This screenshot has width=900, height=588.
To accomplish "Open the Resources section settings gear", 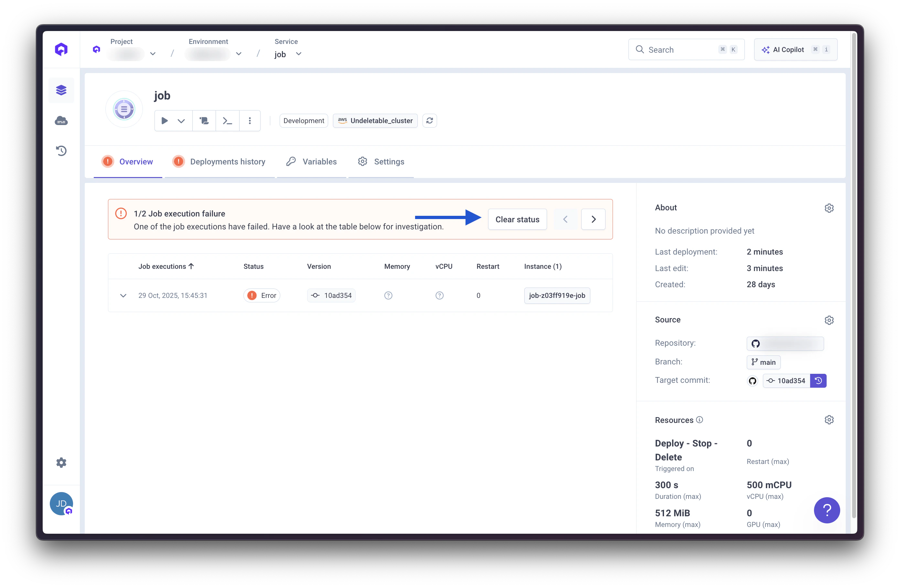I will (829, 420).
